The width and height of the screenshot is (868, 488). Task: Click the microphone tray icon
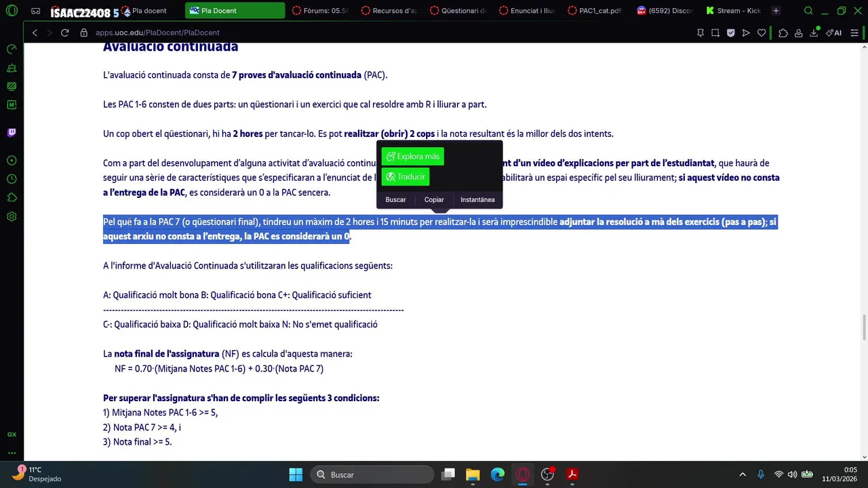coord(761,474)
